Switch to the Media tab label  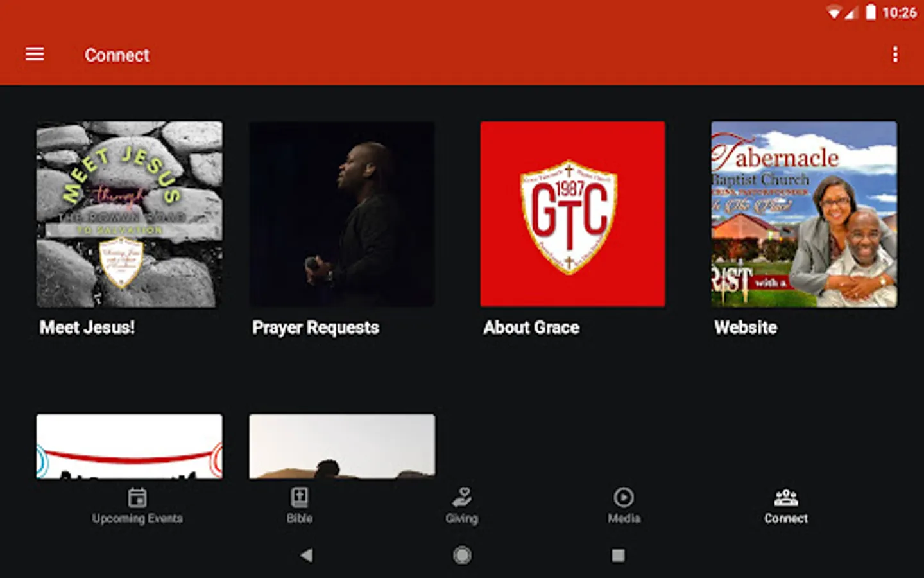pos(624,518)
